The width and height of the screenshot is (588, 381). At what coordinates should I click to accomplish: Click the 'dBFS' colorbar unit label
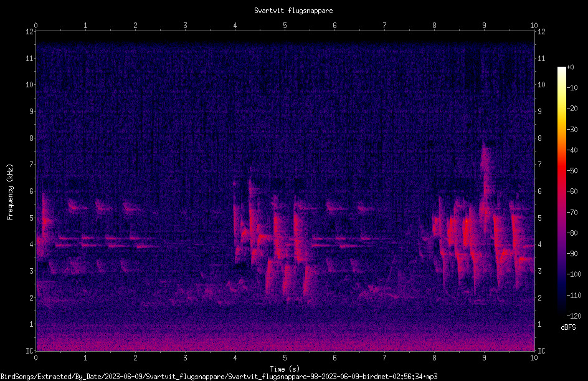(x=568, y=327)
